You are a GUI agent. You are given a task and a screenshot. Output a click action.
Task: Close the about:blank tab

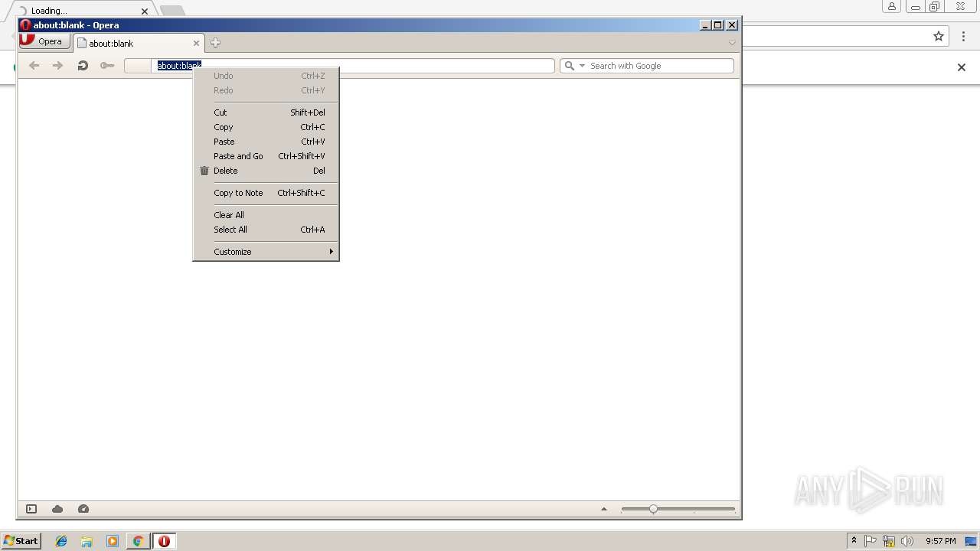point(196,44)
